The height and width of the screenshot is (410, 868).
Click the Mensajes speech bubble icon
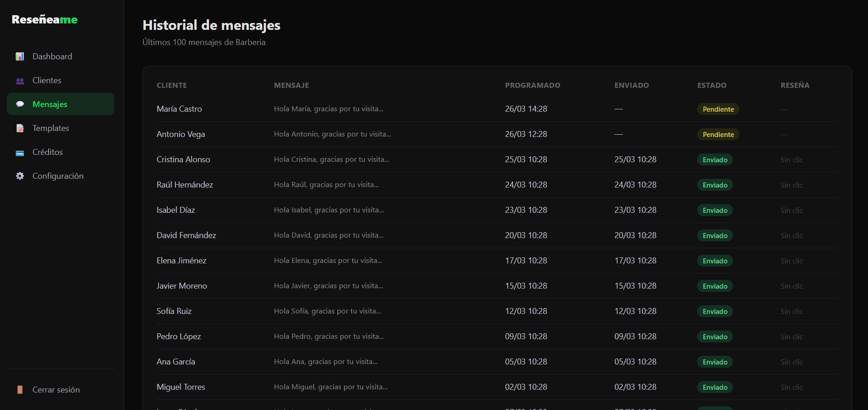pos(20,104)
